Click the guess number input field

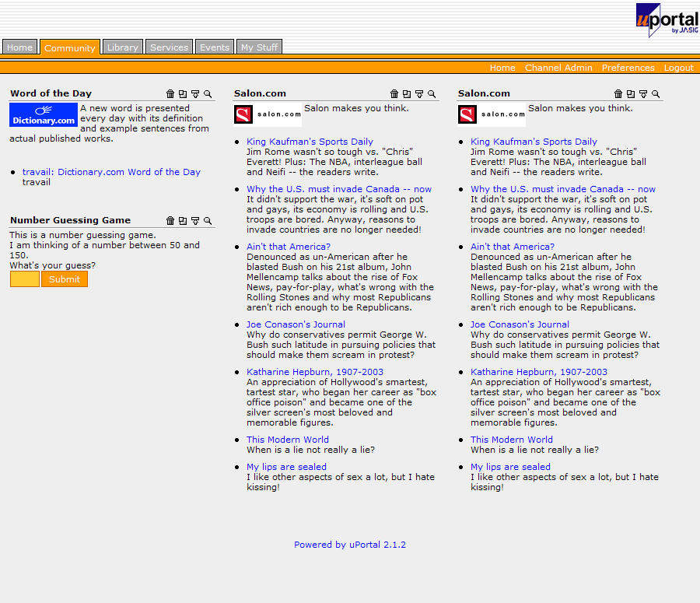[25, 279]
